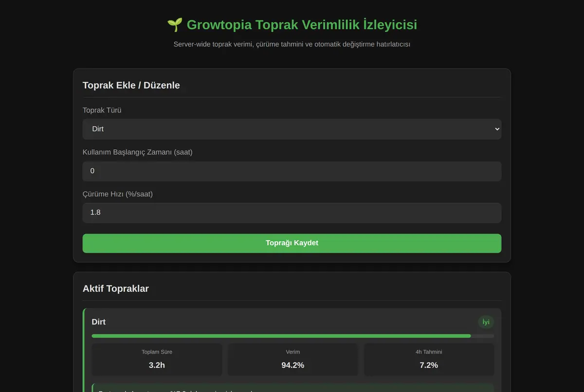Image resolution: width=584 pixels, height=392 pixels.
Task: Click the Toprak Ekle / Düzenle heading
Action: pos(131,85)
